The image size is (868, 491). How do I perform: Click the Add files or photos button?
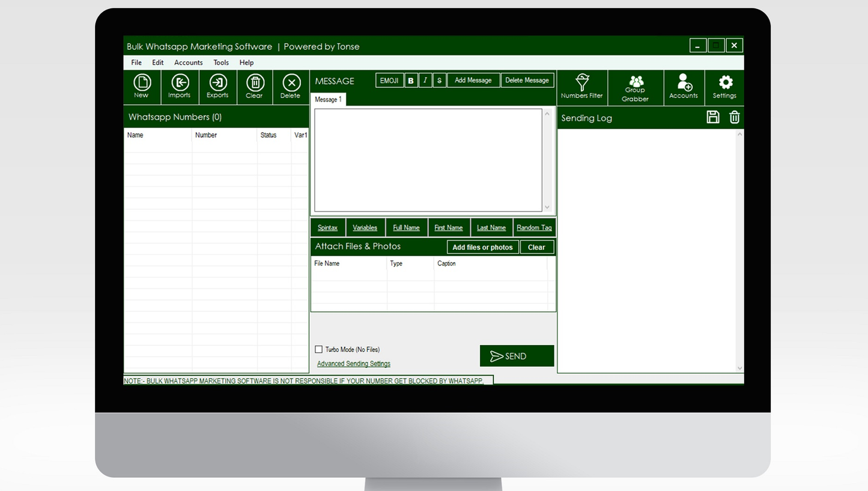[x=482, y=247]
